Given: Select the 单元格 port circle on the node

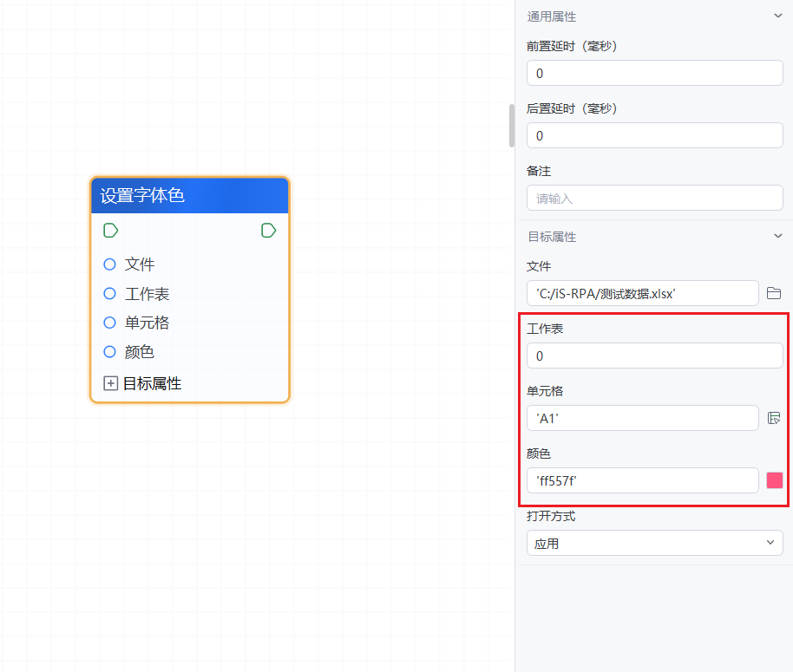Looking at the screenshot, I should coord(109,323).
